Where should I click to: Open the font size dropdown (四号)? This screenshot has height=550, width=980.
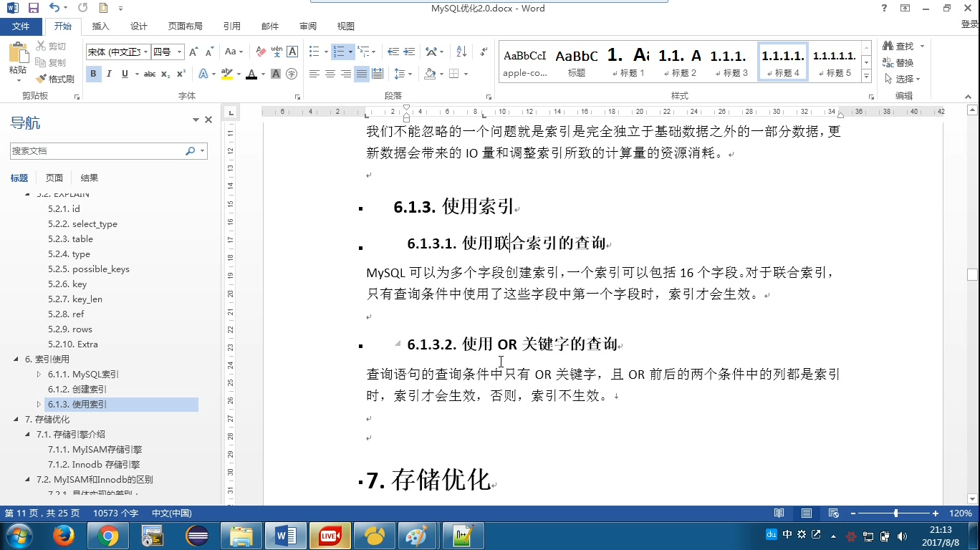coord(179,52)
